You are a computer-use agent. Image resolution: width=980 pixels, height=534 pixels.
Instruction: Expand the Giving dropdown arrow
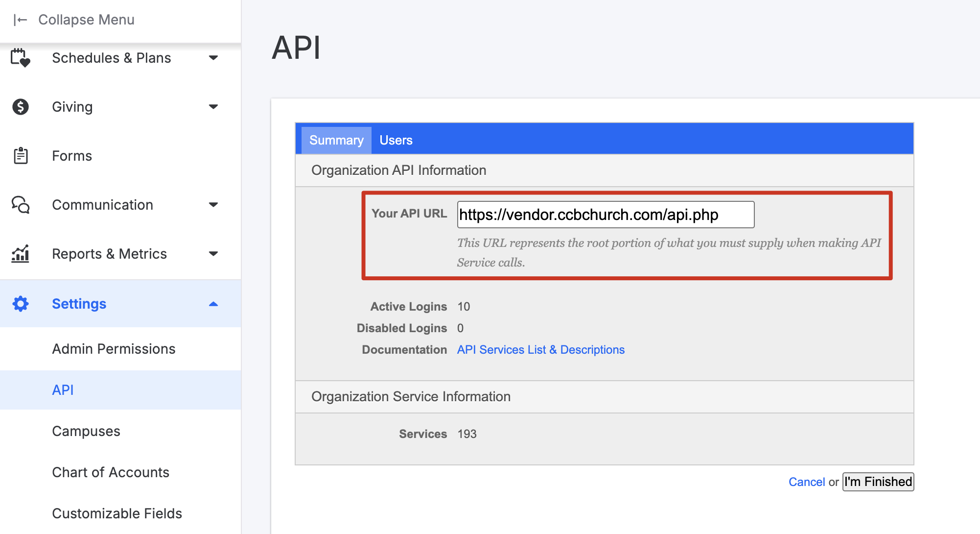point(213,107)
